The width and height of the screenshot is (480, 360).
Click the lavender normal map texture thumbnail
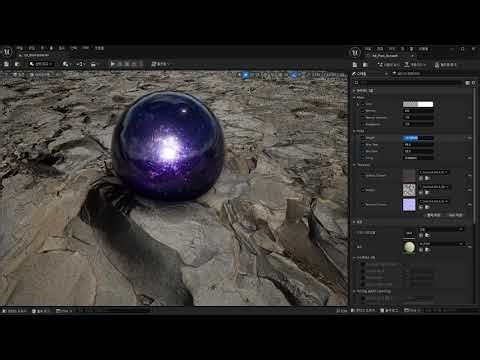(x=409, y=205)
